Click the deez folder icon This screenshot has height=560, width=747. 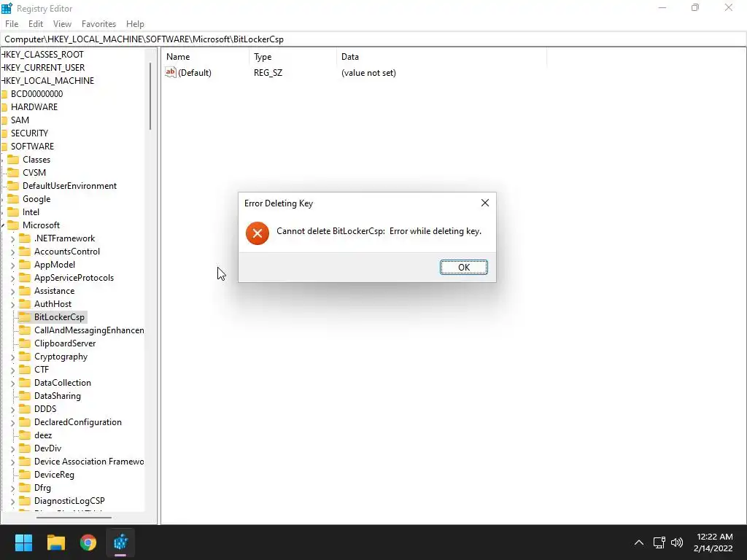[25, 435]
